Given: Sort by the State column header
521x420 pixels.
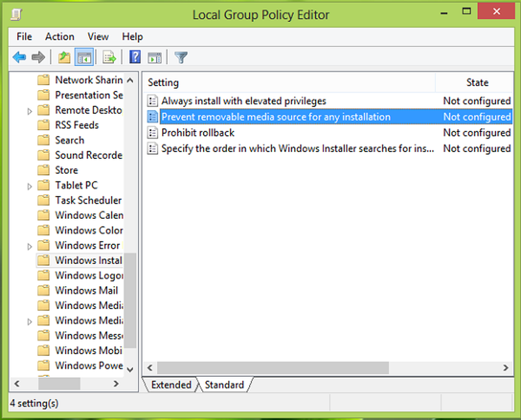Looking at the screenshot, I should pyautogui.click(x=477, y=82).
